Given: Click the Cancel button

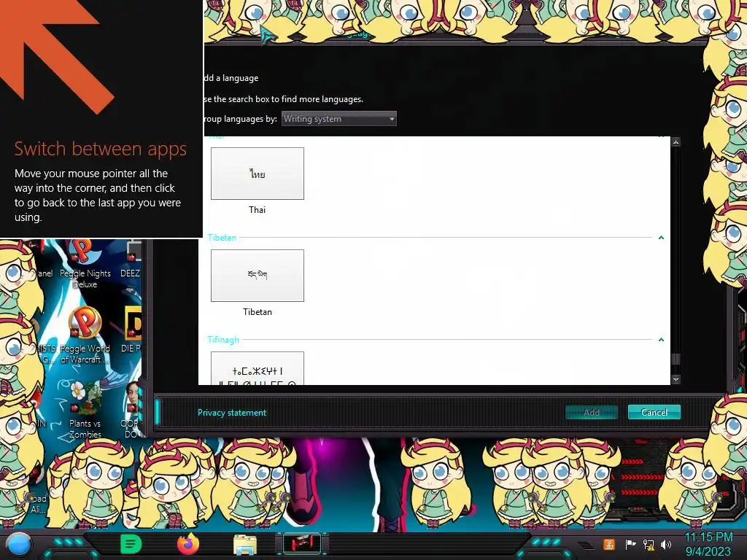Looking at the screenshot, I should tap(654, 413).
